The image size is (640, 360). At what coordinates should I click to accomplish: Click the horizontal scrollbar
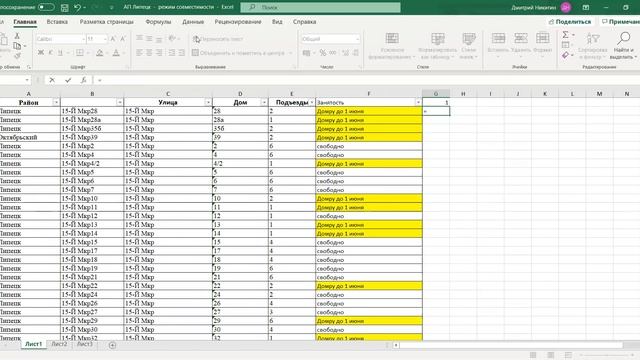pyautogui.click(x=510, y=345)
